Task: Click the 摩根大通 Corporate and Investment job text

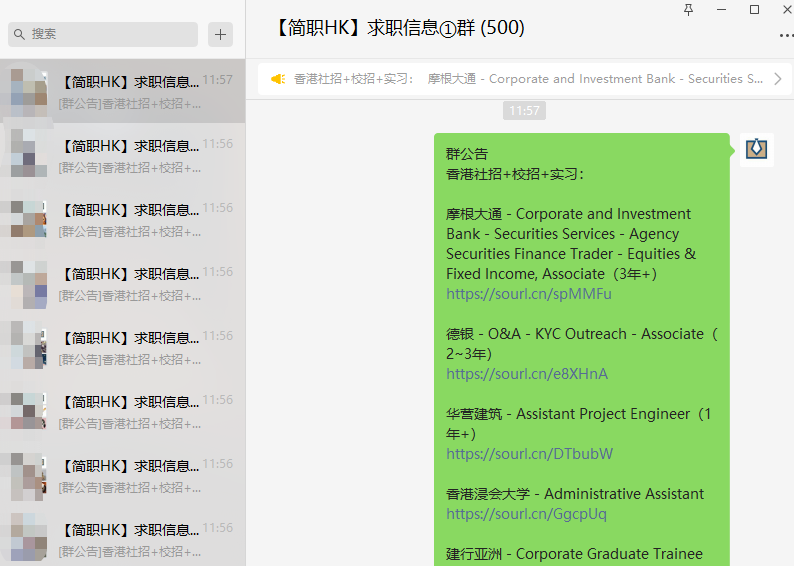Action: click(571, 244)
